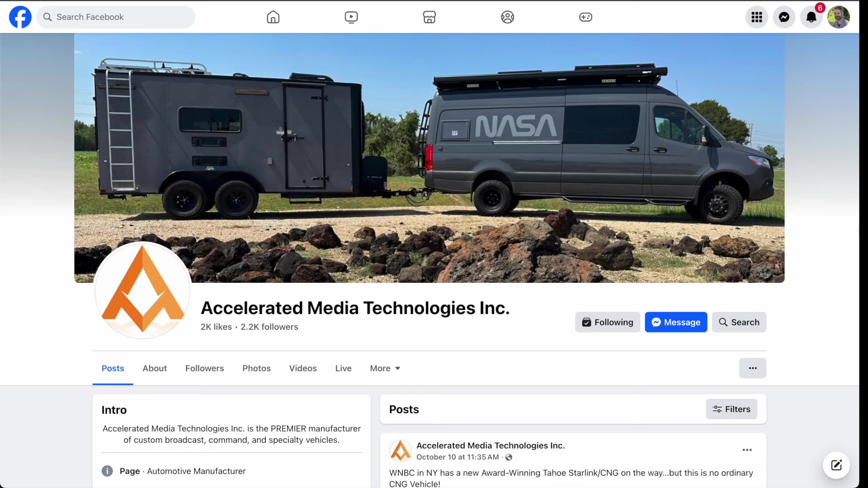Open the Messenger icon in top bar
Screen dimensions: 868x488
point(784,17)
